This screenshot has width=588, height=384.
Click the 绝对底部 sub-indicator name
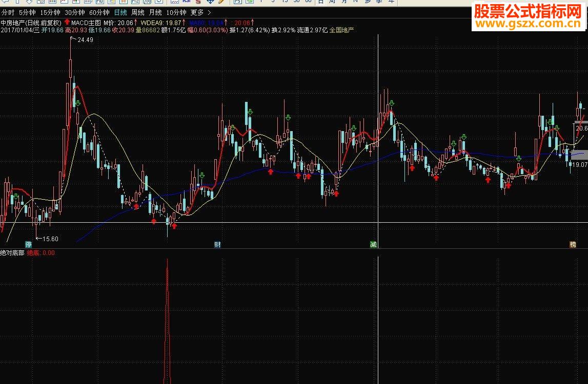click(12, 253)
